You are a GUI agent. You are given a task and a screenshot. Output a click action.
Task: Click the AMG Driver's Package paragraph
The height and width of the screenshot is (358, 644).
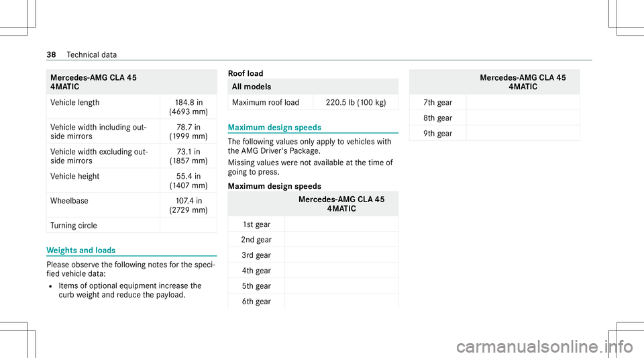tap(310, 146)
